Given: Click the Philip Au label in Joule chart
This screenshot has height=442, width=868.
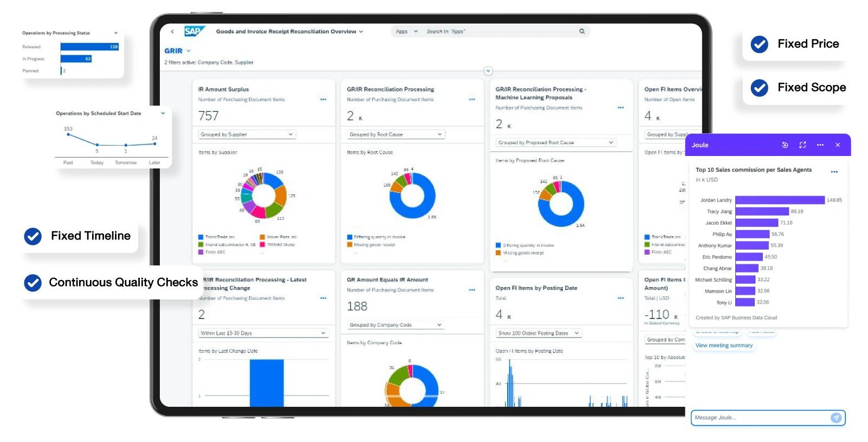Looking at the screenshot, I should coord(722,235).
